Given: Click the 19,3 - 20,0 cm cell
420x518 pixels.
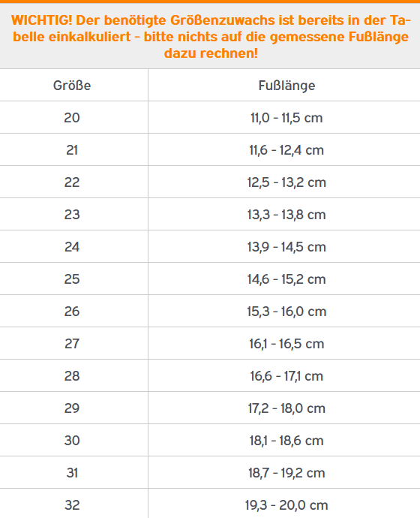Looking at the screenshot, I should point(286,505).
